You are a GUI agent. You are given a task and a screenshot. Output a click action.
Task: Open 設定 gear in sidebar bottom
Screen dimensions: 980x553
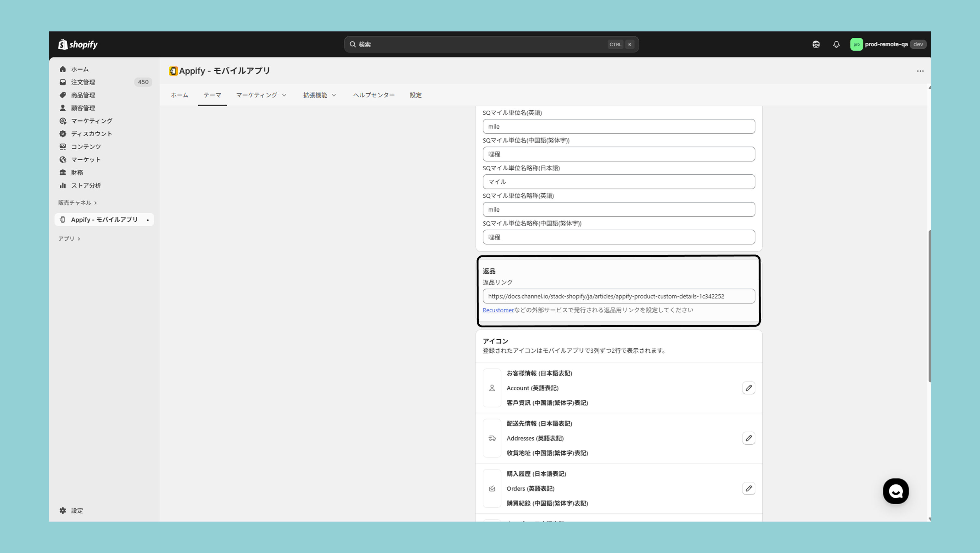[72, 510]
